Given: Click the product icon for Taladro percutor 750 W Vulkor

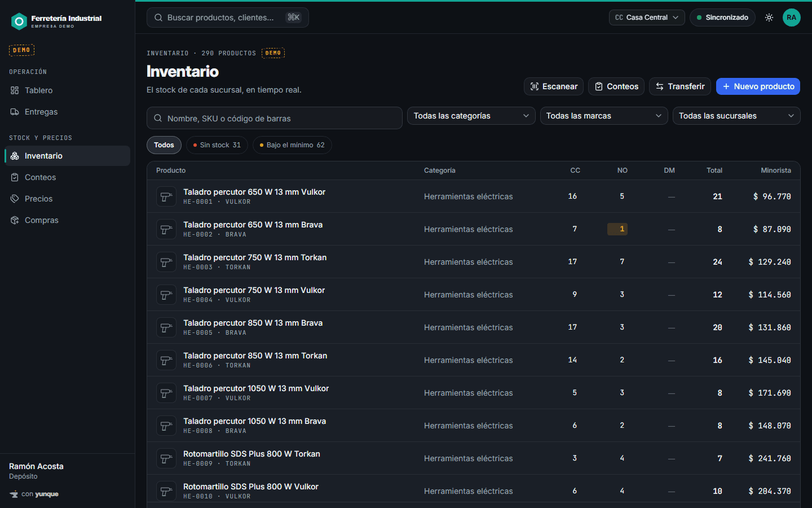Looking at the screenshot, I should pos(166,295).
